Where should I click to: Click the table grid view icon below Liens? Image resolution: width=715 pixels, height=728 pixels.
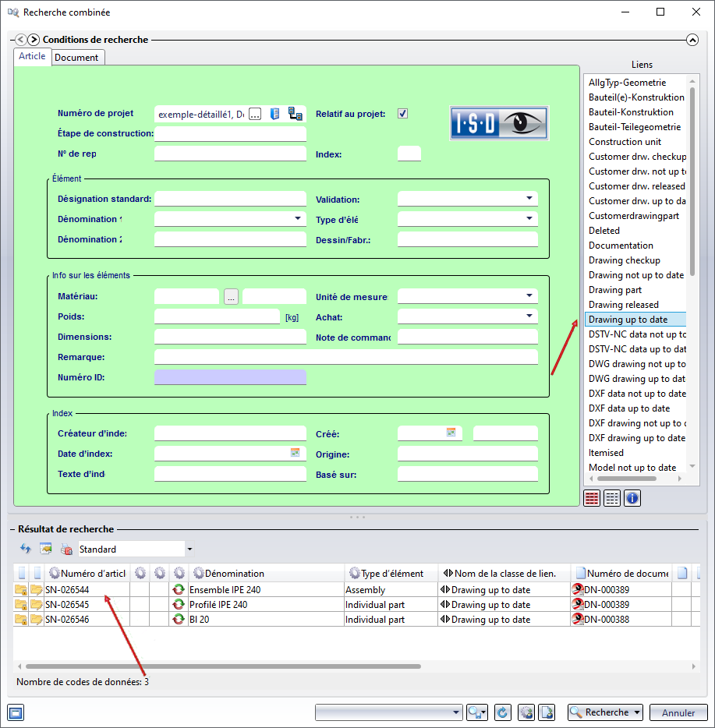[x=612, y=498]
